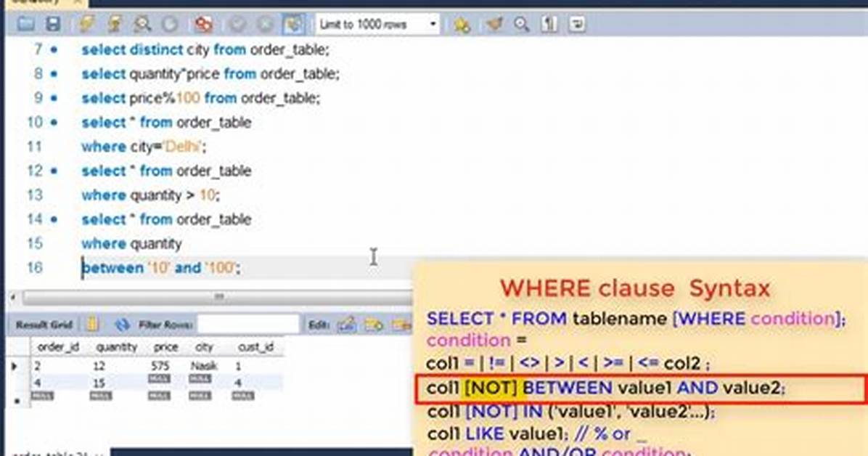Click the cust_id column header
The image size is (868, 456).
tap(255, 347)
